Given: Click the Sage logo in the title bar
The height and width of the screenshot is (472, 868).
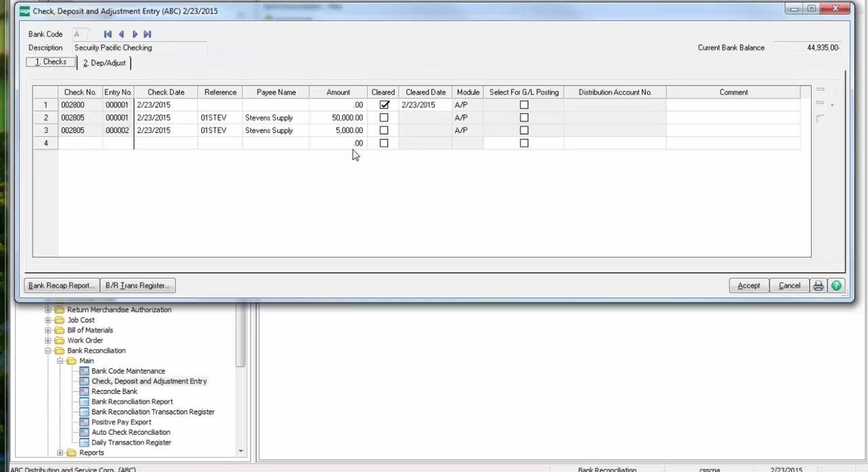Looking at the screenshot, I should [x=24, y=10].
